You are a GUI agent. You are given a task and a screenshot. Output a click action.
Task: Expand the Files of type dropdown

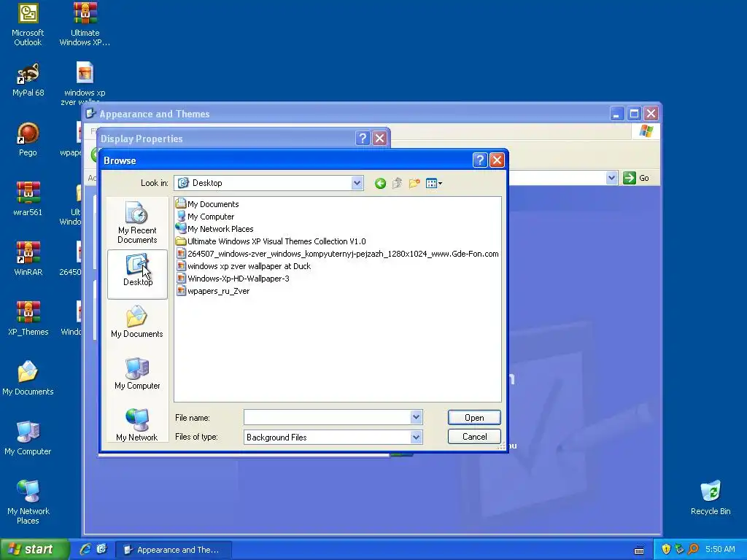pos(416,437)
